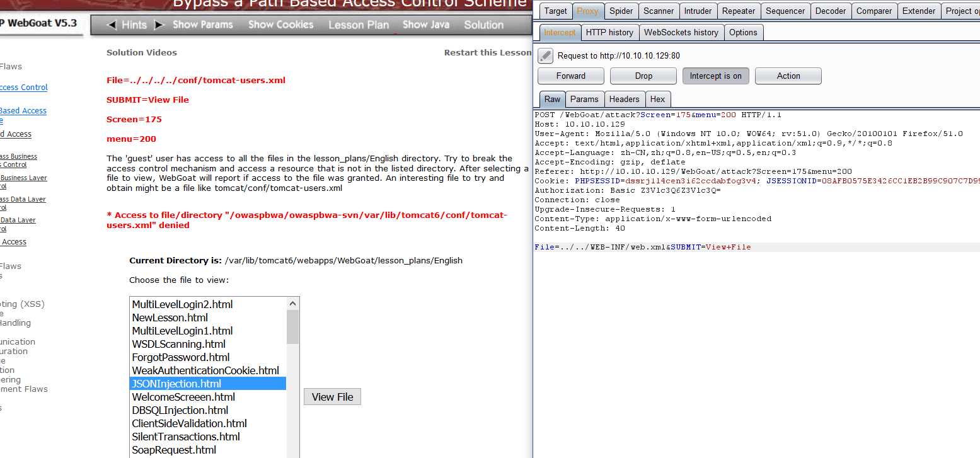Drop the intercepted request

click(x=643, y=76)
